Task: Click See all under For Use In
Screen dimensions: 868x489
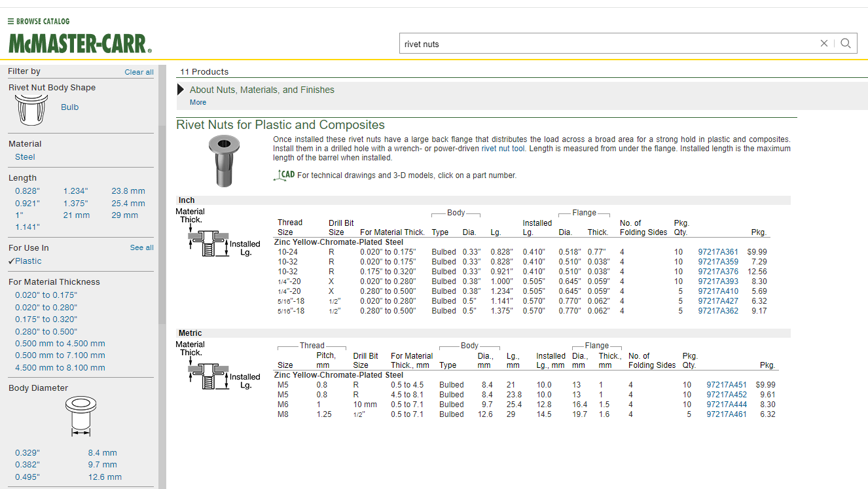Action: click(x=142, y=247)
